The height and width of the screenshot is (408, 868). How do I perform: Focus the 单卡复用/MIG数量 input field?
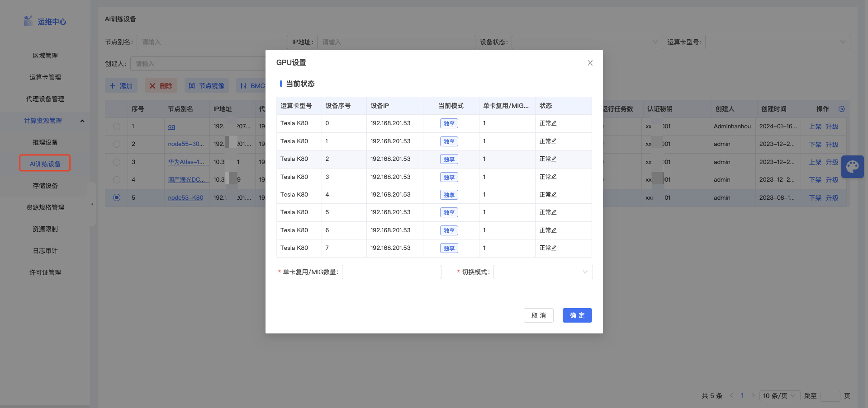click(x=392, y=272)
